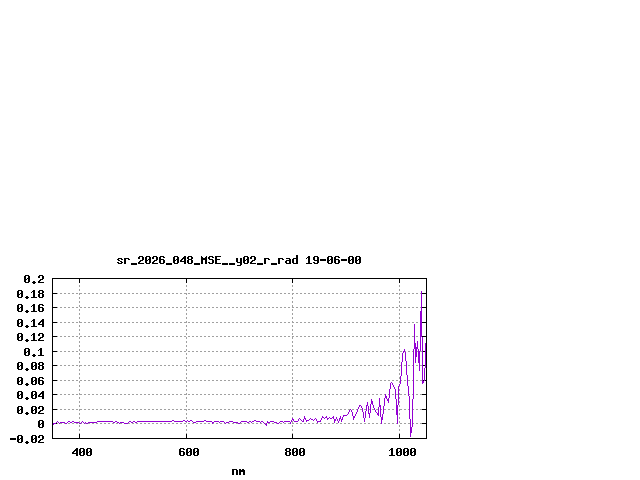The width and height of the screenshot is (640, 480).
Task: Click the 0.2 y-axis tick label
Action: point(34,279)
